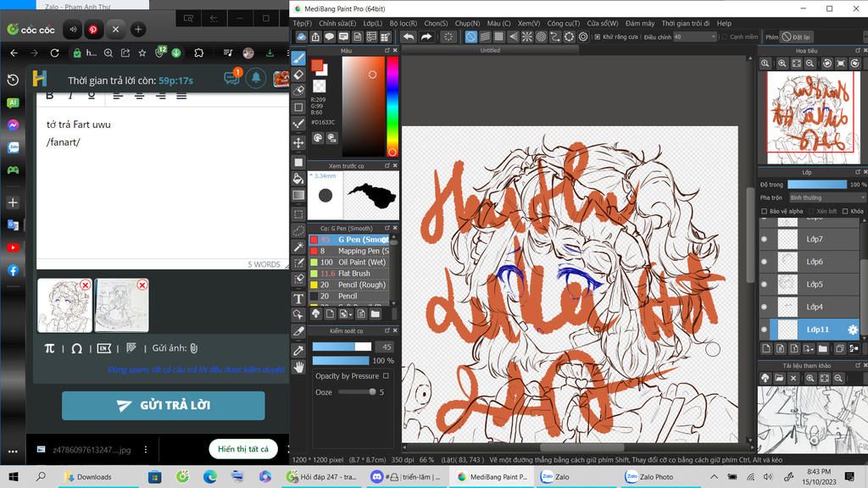Open the pi math symbol inserter
868x488 pixels.
(x=49, y=348)
